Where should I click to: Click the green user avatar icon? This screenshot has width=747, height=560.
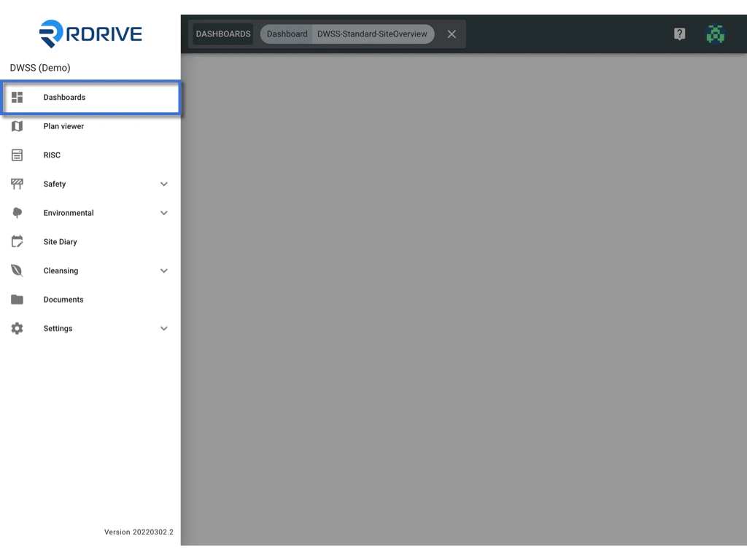pos(716,34)
